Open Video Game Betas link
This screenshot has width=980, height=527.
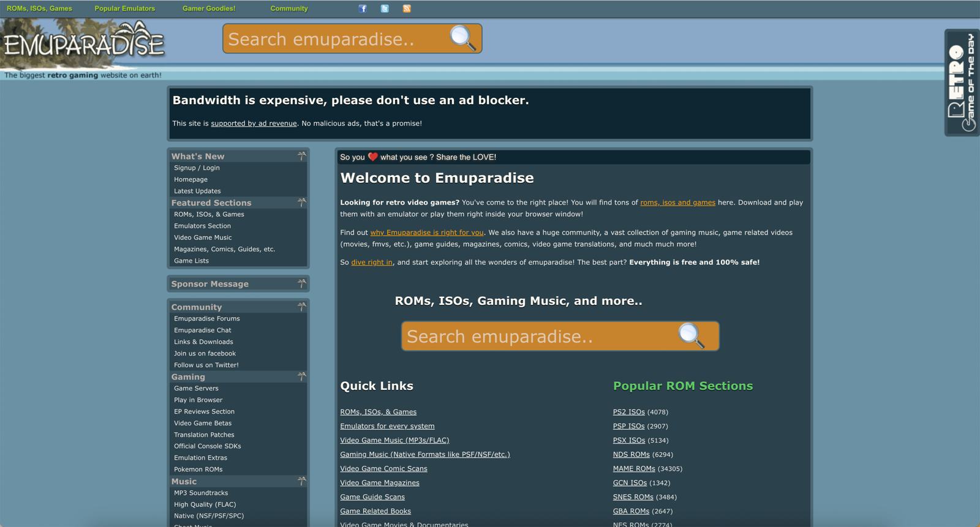203,424
